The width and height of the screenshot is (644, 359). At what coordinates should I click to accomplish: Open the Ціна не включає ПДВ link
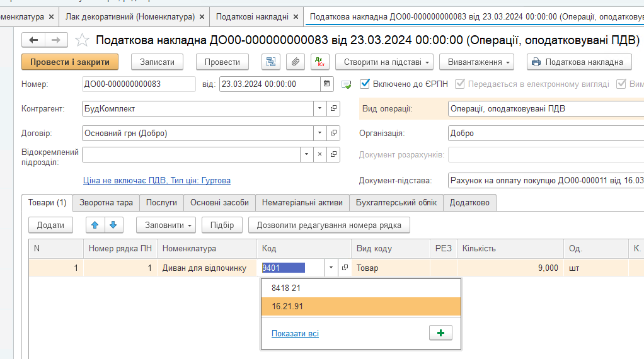click(156, 181)
